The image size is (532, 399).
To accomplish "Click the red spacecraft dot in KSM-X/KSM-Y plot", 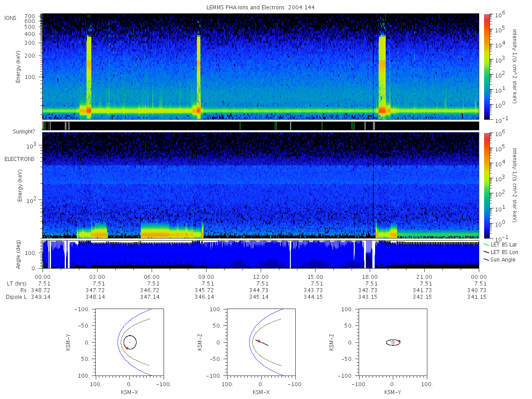I will pyautogui.click(x=127, y=348).
